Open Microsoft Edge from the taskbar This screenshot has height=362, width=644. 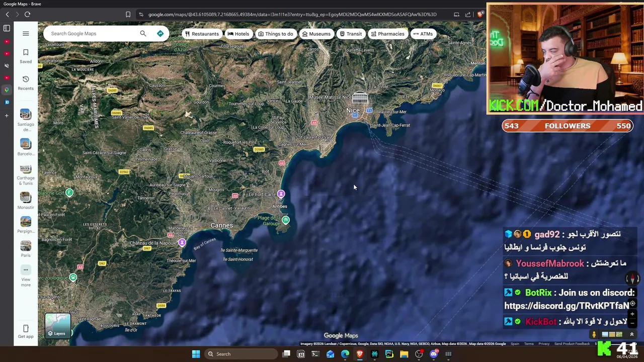(345, 354)
